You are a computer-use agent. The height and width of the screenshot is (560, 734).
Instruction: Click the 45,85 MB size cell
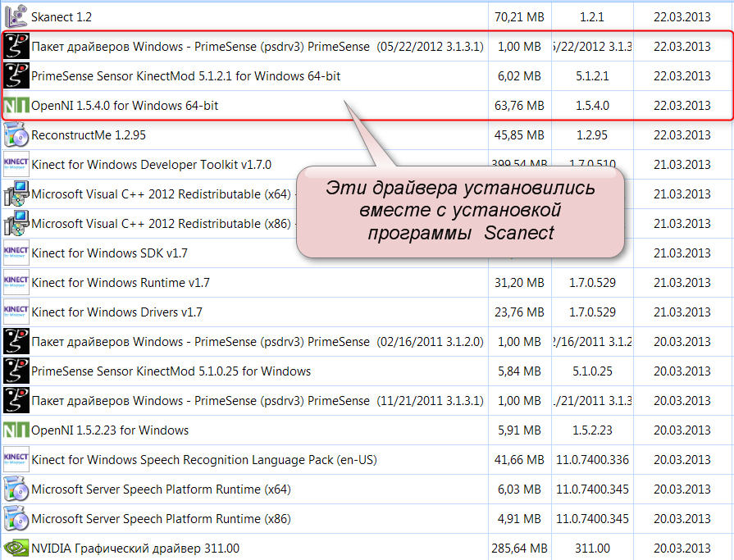[x=519, y=134]
